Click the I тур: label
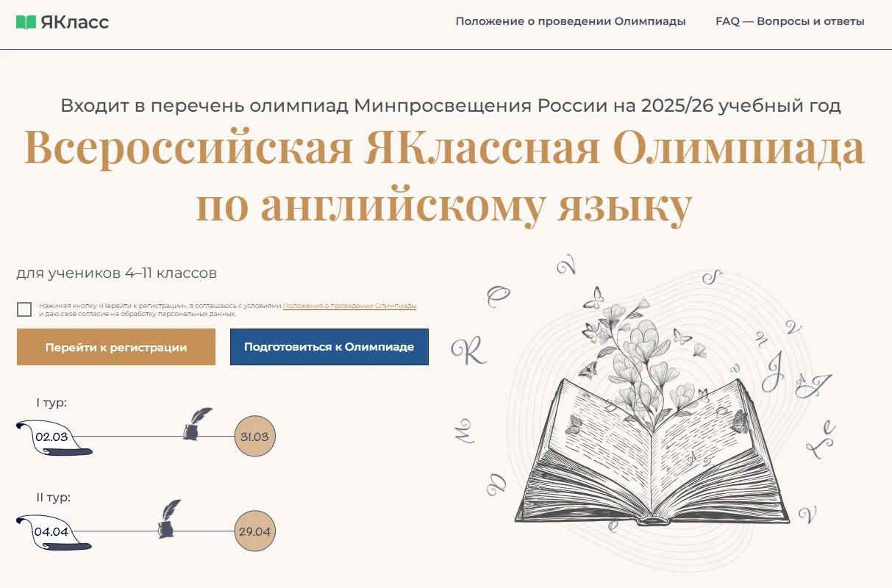The height and width of the screenshot is (588, 892). [x=51, y=403]
